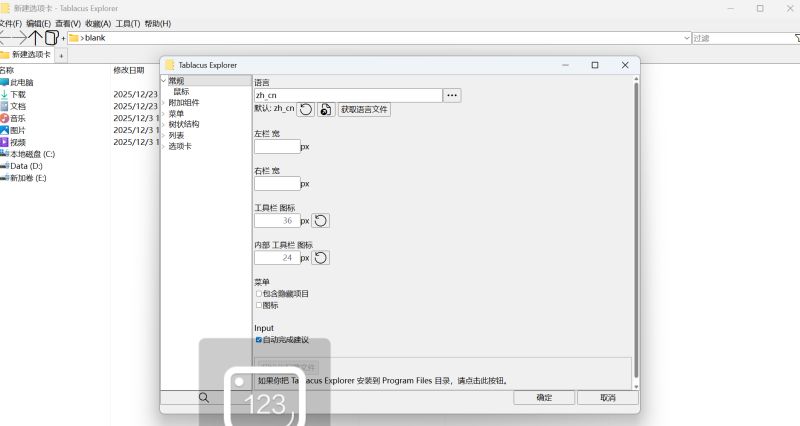800x426 pixels.
Task: Click the 获取语言文件 button
Action: point(364,109)
